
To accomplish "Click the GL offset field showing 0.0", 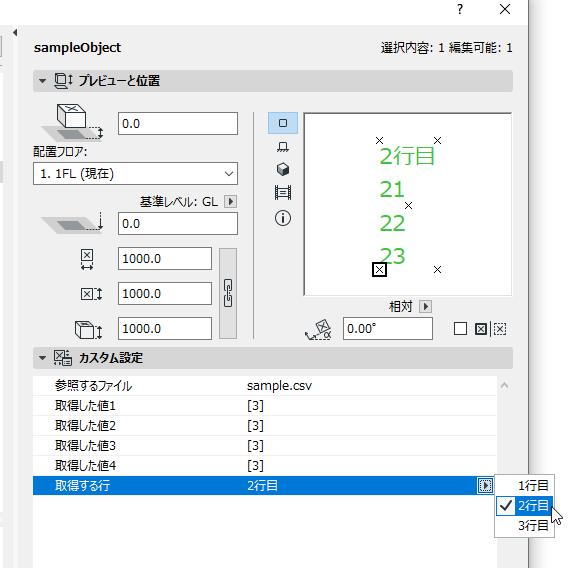I will coord(178,223).
